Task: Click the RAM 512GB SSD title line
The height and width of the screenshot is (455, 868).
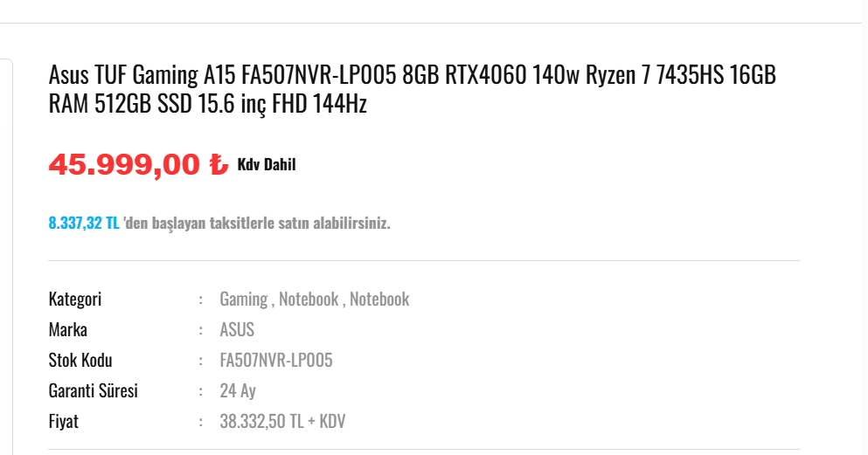Action: [207, 103]
